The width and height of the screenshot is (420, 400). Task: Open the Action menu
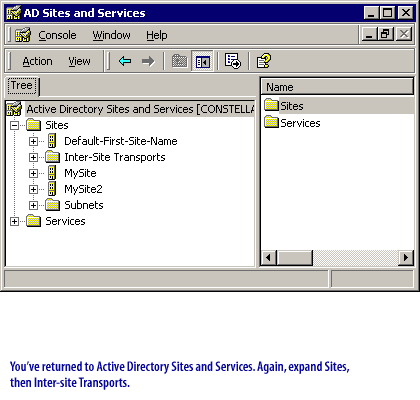click(x=37, y=61)
